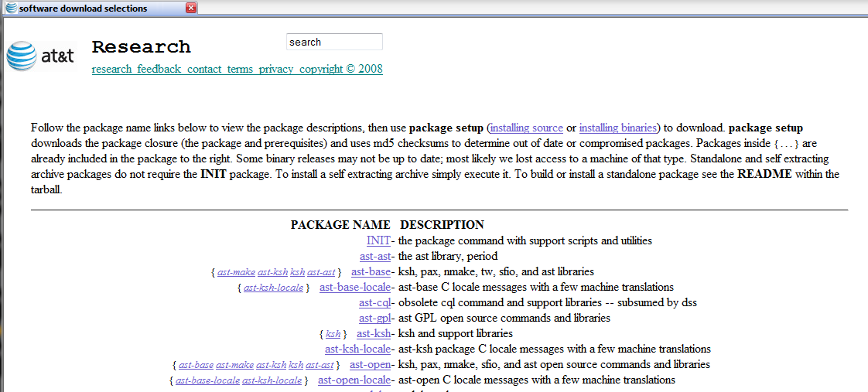The height and width of the screenshot is (392, 868).
Task: Click italic ast-ast in the ast-base row
Action: [321, 272]
